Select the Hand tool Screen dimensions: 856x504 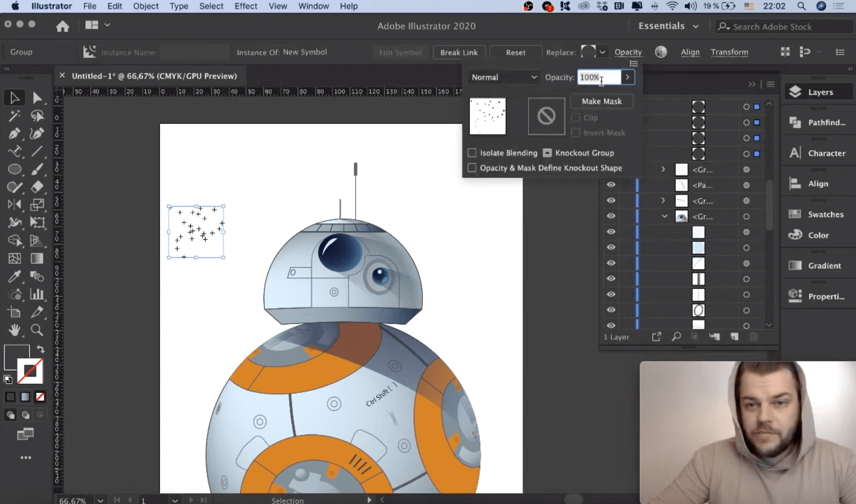[14, 330]
